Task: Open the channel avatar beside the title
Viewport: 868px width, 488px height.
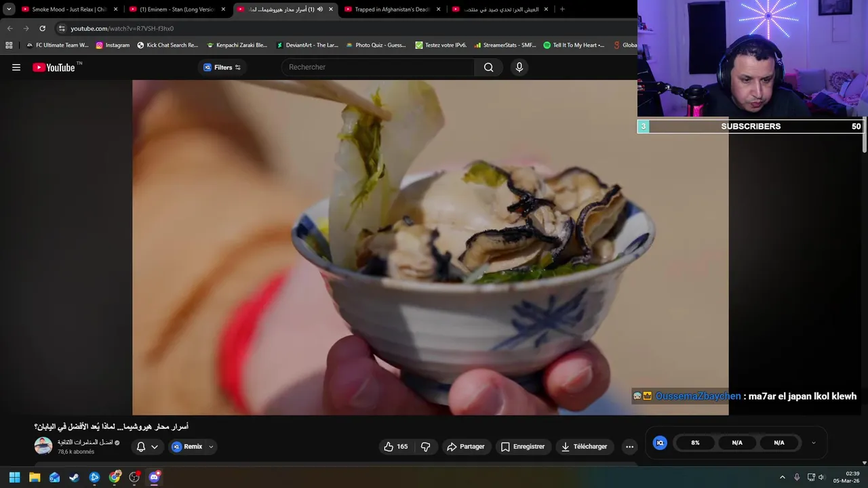Action: 43,445
